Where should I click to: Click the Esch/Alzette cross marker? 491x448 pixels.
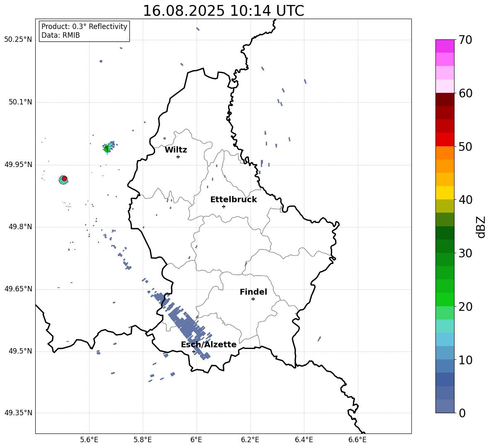[194, 351]
